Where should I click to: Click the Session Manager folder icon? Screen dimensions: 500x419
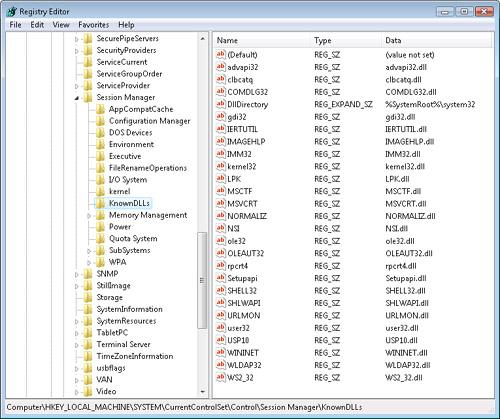tap(88, 97)
